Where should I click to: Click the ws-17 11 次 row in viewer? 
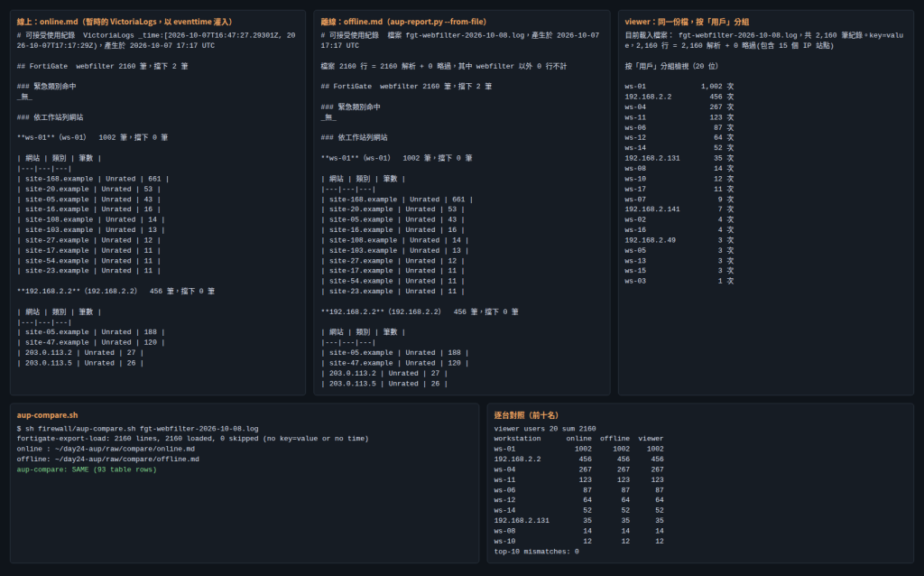(x=679, y=190)
